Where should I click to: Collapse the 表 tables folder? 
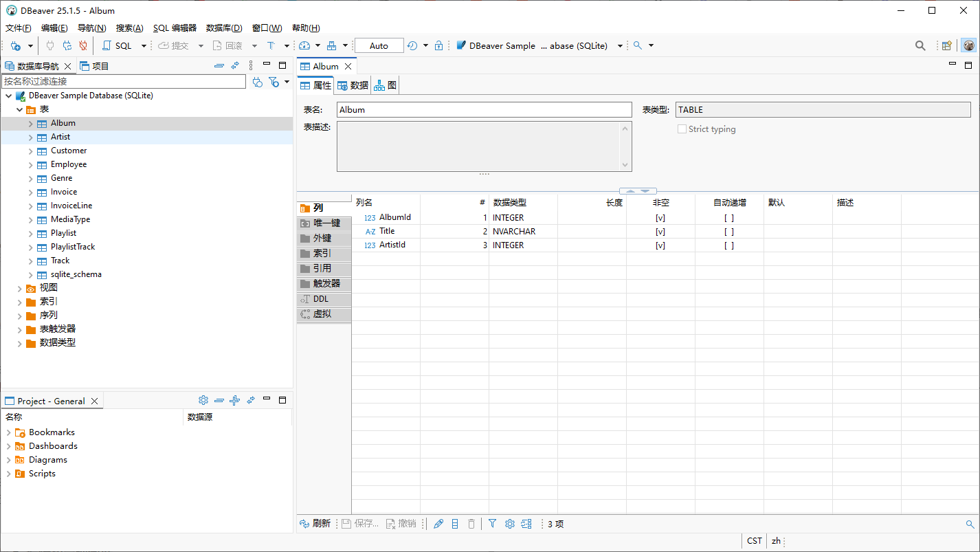coord(19,109)
